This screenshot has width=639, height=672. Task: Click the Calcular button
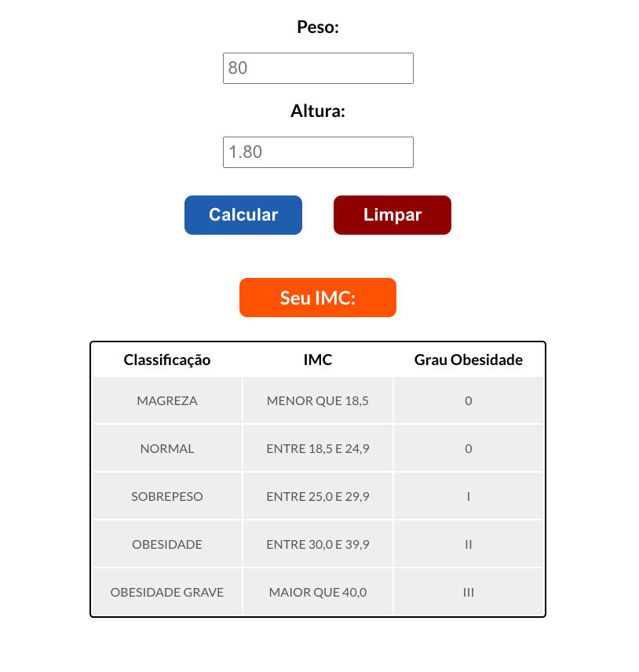pyautogui.click(x=243, y=214)
